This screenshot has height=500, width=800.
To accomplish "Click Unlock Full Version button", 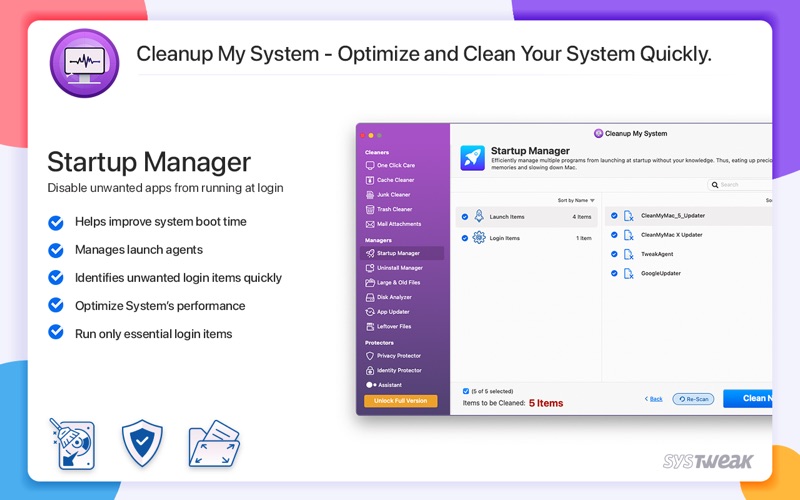I will pos(401,401).
